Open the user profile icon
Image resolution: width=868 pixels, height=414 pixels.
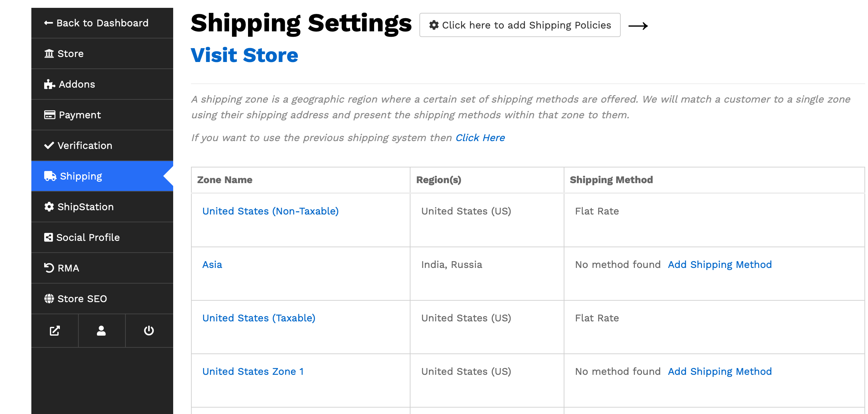tap(102, 331)
